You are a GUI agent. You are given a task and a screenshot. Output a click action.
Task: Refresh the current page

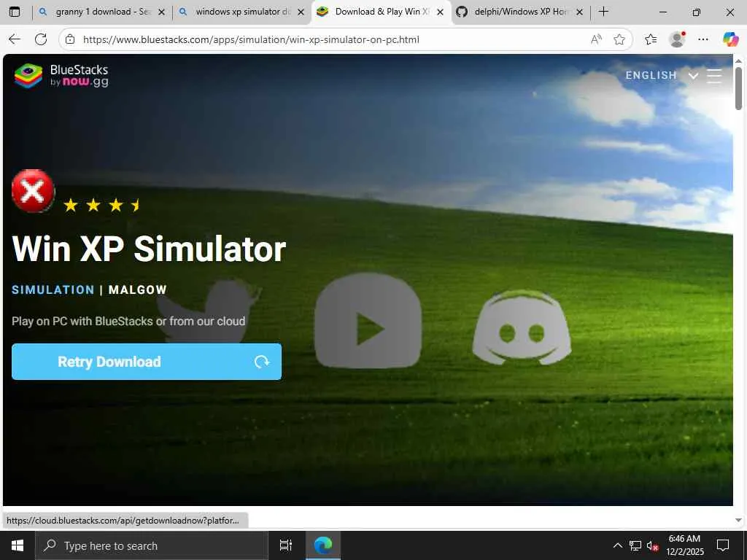pyautogui.click(x=41, y=39)
